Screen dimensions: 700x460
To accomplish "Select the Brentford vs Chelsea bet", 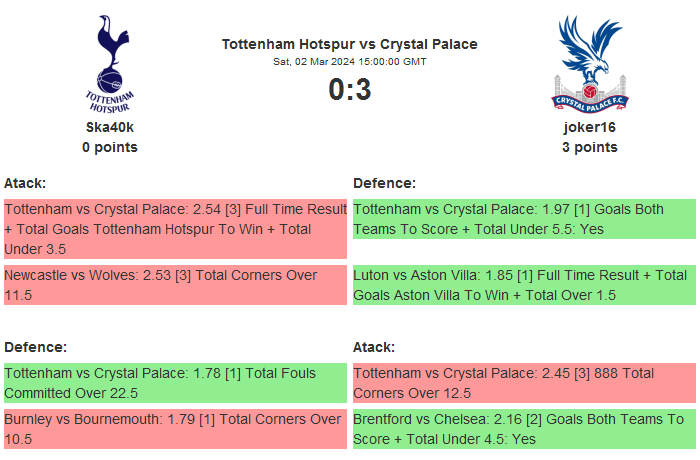I will 524,429.
